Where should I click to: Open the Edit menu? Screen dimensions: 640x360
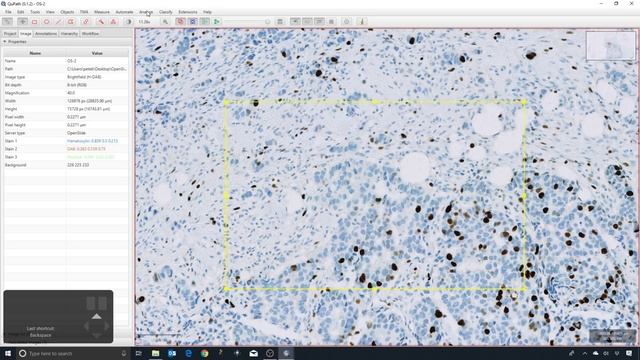point(20,12)
